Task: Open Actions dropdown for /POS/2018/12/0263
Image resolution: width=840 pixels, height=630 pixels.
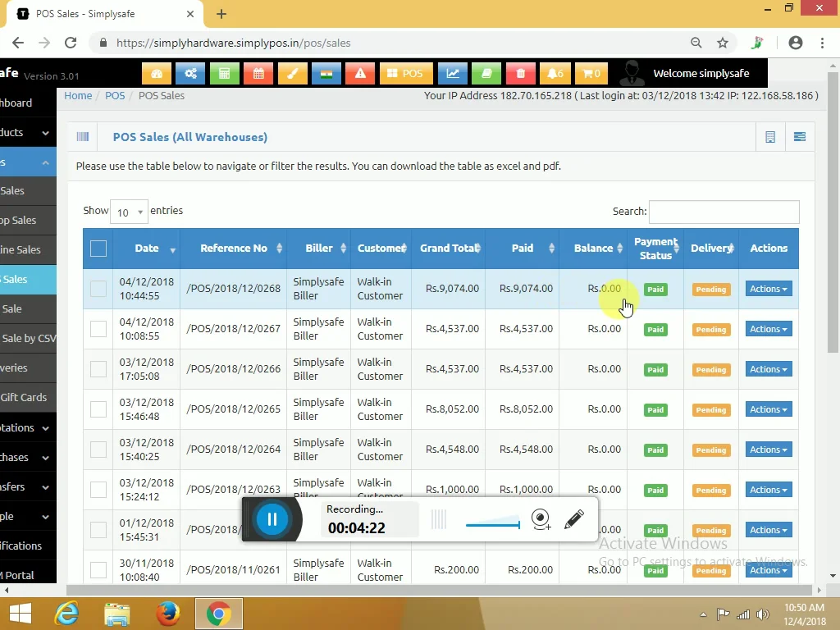Action: coord(769,490)
